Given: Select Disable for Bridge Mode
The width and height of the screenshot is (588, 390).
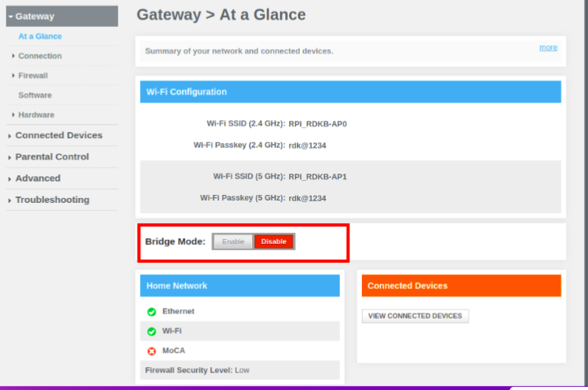Looking at the screenshot, I should pos(274,242).
